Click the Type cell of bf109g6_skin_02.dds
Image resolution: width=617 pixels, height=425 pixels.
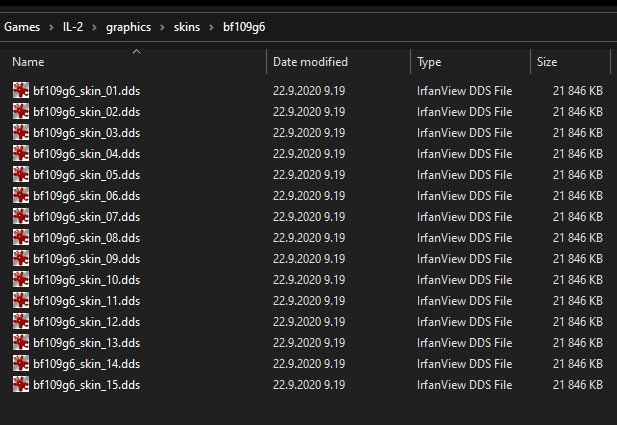click(465, 111)
